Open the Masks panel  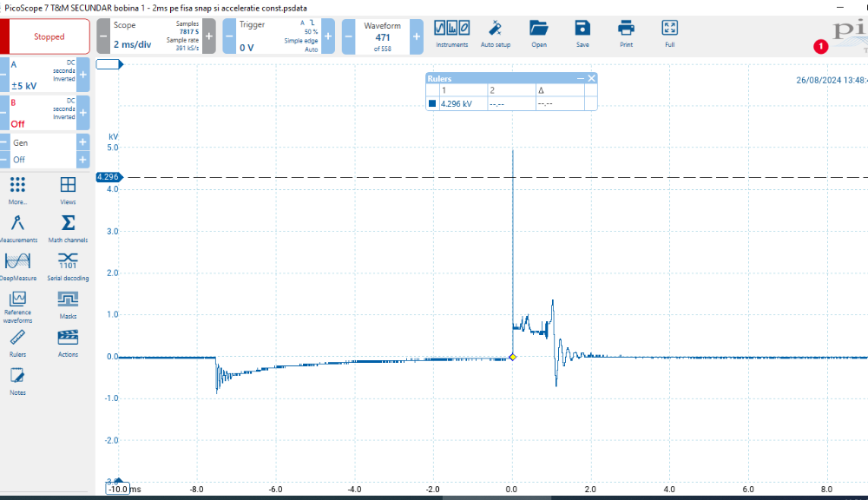(68, 304)
